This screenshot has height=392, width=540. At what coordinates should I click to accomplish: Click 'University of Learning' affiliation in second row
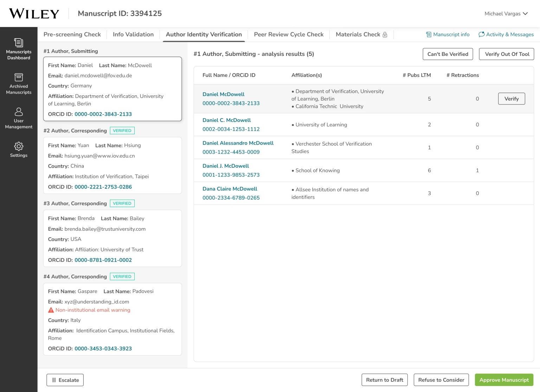[x=321, y=125]
